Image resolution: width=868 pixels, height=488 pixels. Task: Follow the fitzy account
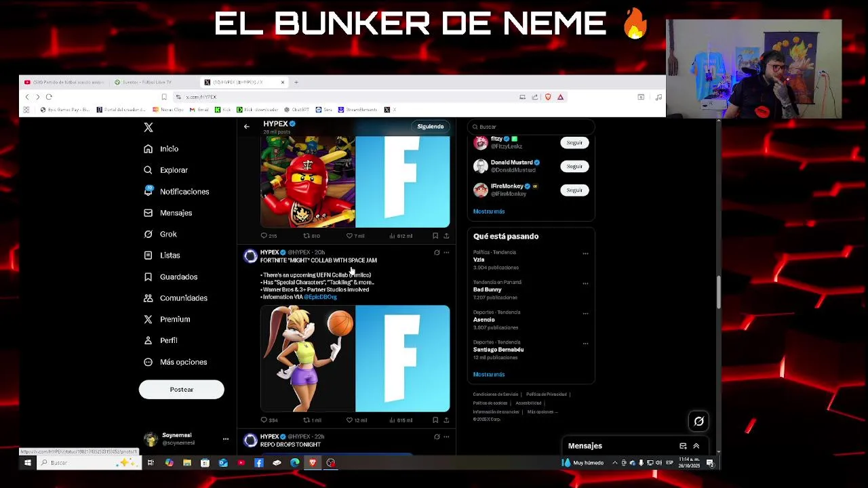click(574, 143)
